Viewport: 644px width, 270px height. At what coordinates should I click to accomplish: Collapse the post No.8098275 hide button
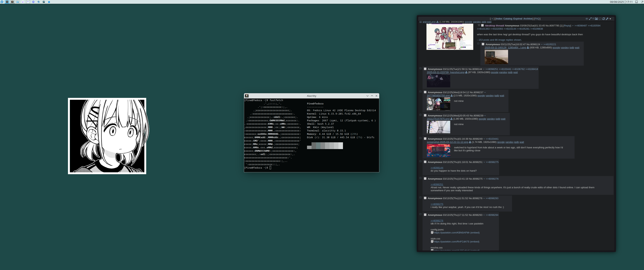[x=420, y=178]
